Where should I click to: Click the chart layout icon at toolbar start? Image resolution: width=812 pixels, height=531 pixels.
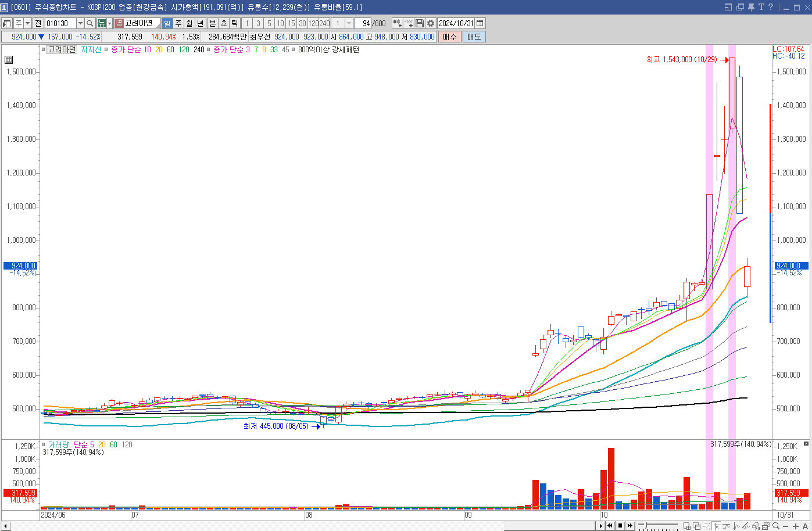pyautogui.click(x=6, y=23)
